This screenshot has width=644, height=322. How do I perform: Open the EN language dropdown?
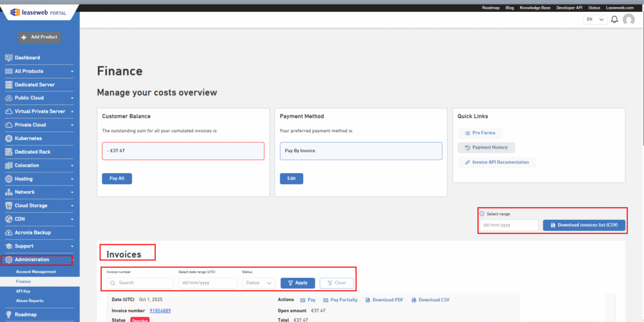click(595, 19)
